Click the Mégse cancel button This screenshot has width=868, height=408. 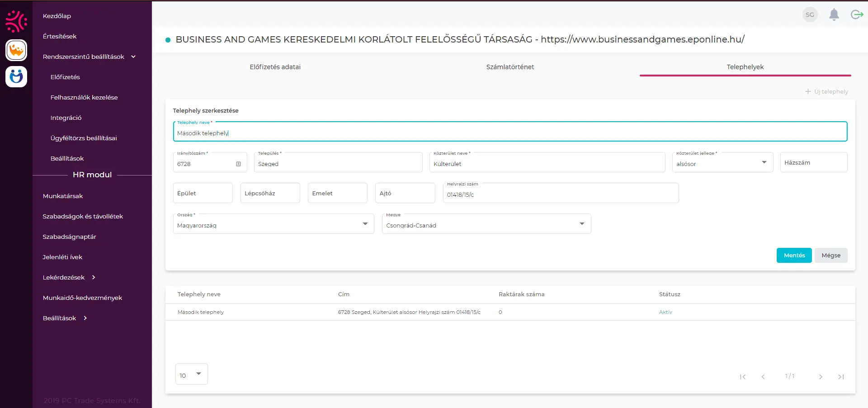tap(830, 256)
